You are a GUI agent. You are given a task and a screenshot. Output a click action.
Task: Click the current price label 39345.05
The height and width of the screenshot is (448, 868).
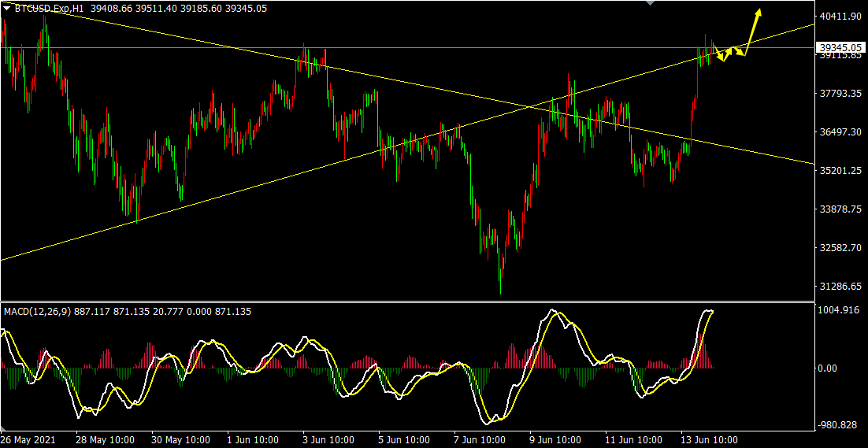tap(840, 47)
